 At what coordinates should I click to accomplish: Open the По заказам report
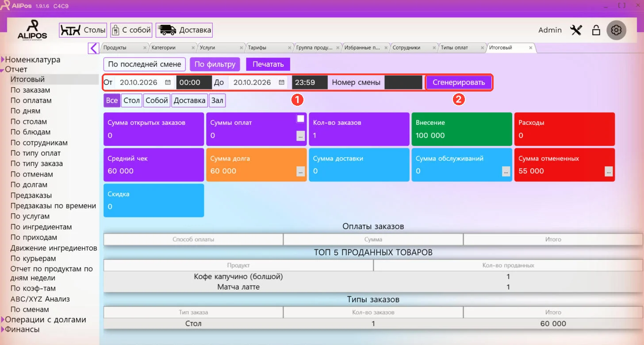(31, 90)
